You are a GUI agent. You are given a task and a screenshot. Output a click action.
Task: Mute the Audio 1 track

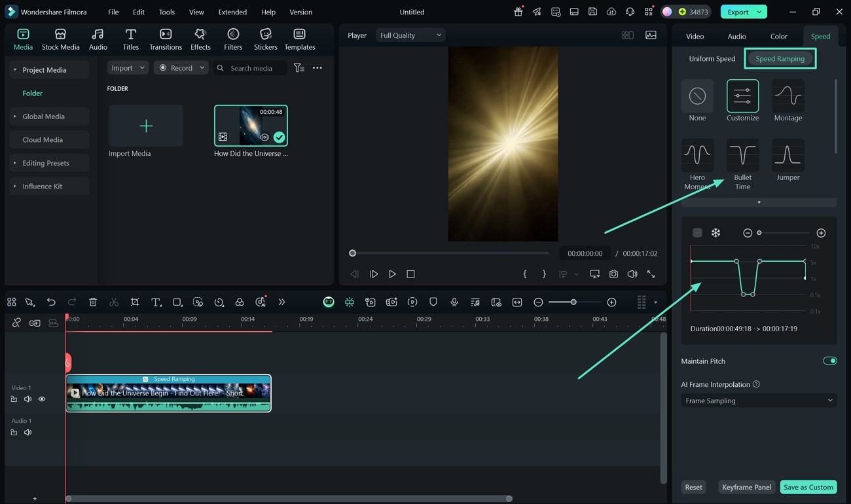27,432
